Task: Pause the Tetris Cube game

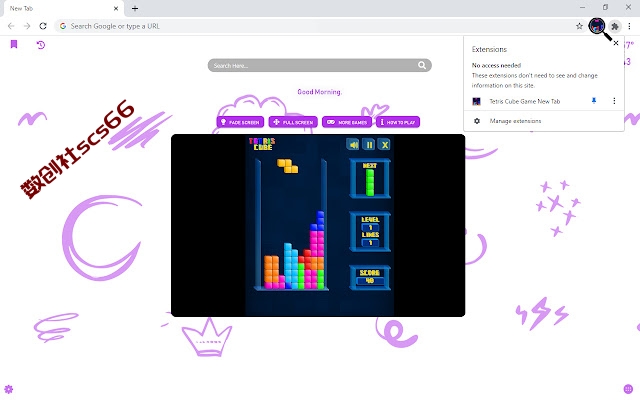Action: tap(369, 144)
